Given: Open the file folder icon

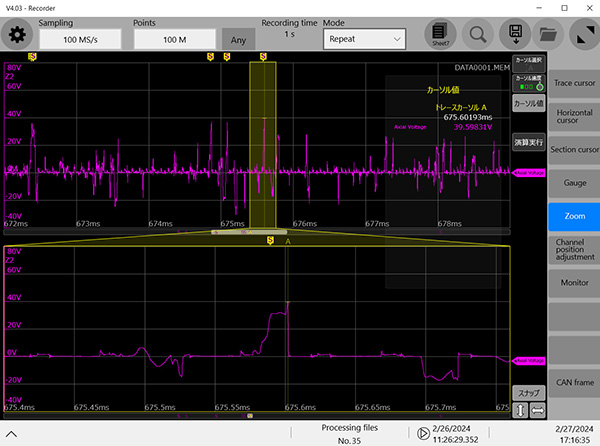Looking at the screenshot, I should [x=547, y=35].
